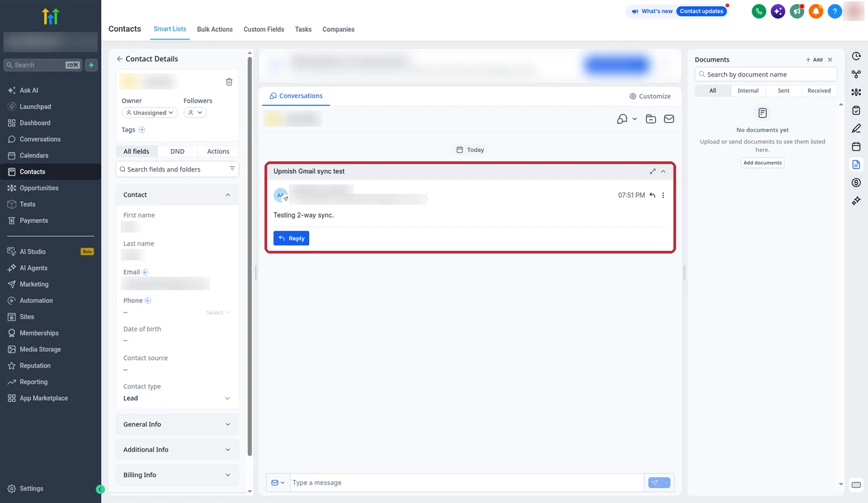Collapse the Contact section
The image size is (868, 503).
pos(227,195)
